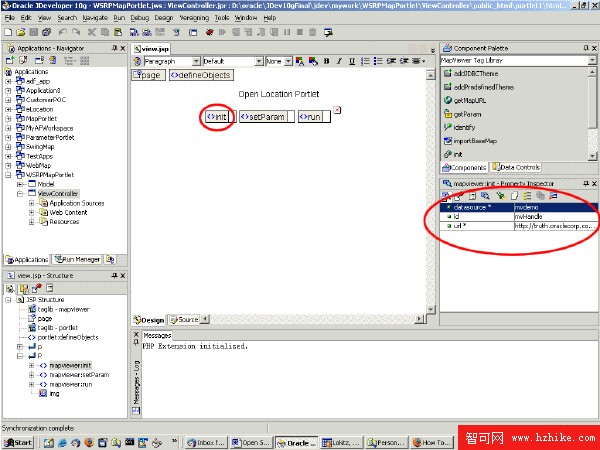Click the Undo arrow icon
The width and height of the screenshot is (600, 450).
tap(63, 33)
